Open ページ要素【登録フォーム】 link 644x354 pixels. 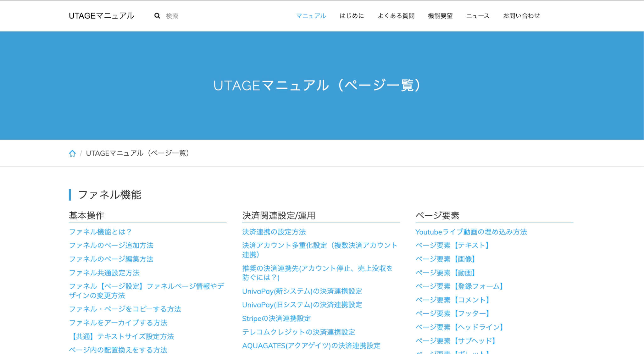tap(460, 286)
